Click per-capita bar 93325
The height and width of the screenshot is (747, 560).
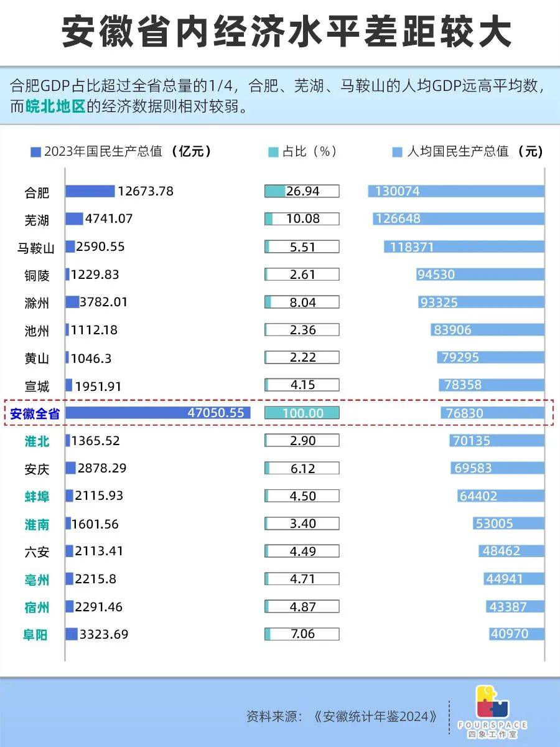pyautogui.click(x=481, y=302)
